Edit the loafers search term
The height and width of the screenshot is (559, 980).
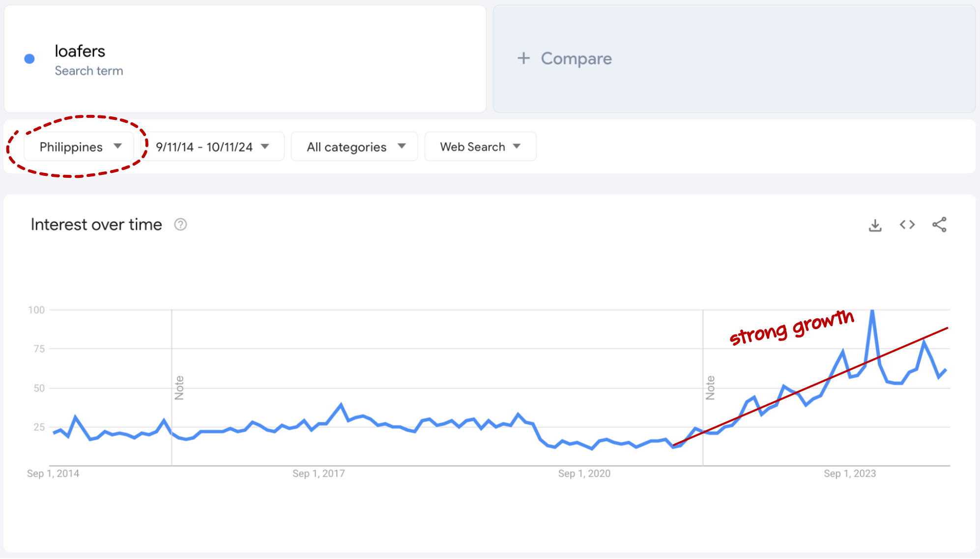pyautogui.click(x=80, y=51)
